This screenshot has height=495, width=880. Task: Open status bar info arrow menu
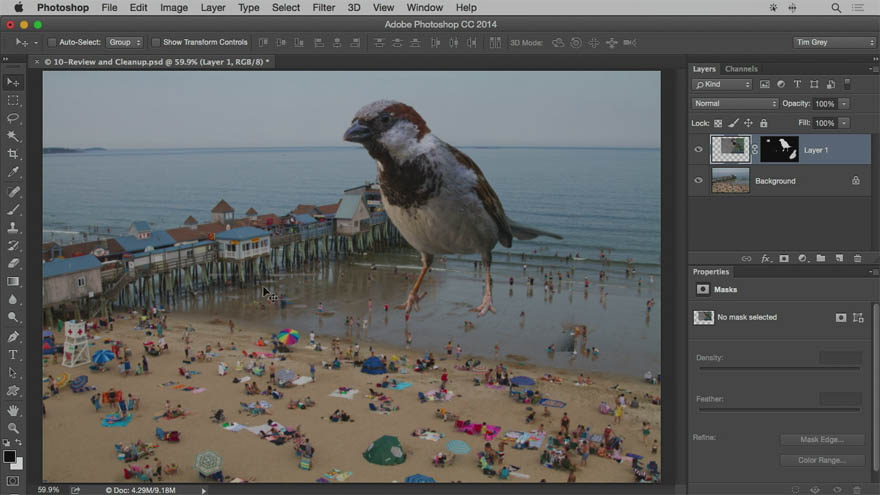tap(204, 491)
